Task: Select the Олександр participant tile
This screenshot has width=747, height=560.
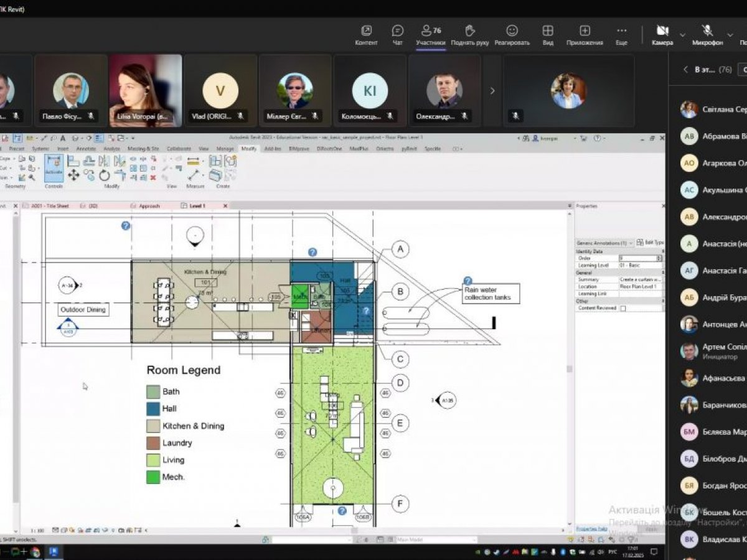Action: (444, 91)
